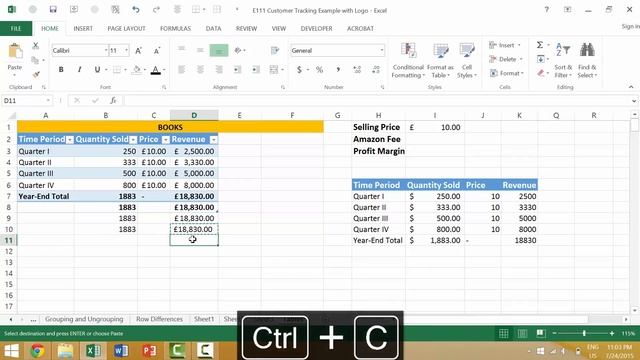Open Time Period column filter dropdown
640x360 pixels.
[x=70, y=140]
